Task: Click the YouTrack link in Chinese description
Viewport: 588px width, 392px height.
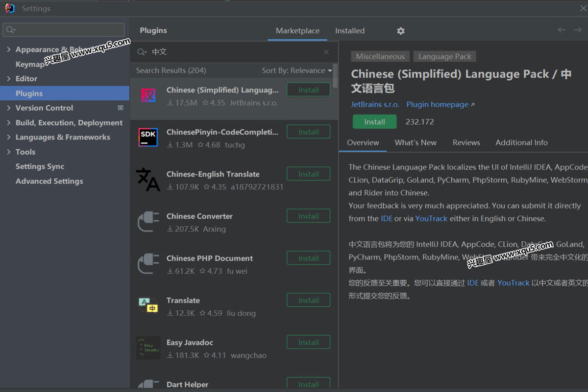Action: [x=513, y=283]
